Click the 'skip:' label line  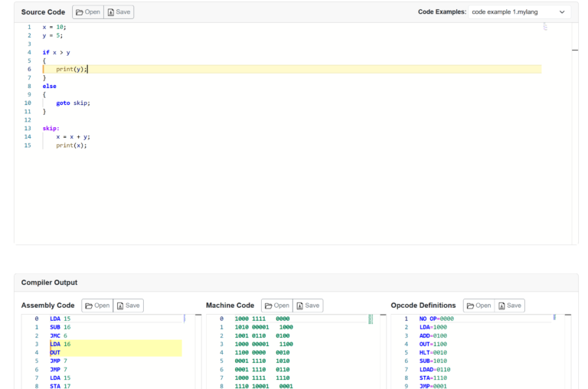(x=51, y=129)
